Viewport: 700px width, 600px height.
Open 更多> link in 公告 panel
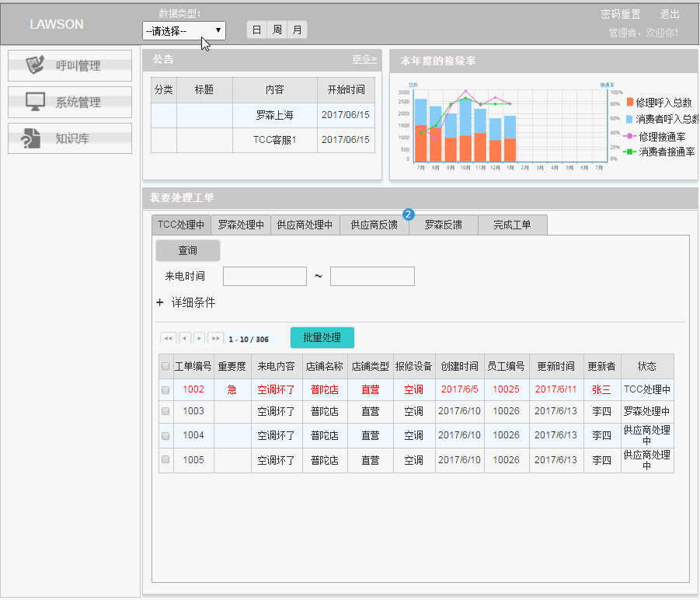coord(364,59)
